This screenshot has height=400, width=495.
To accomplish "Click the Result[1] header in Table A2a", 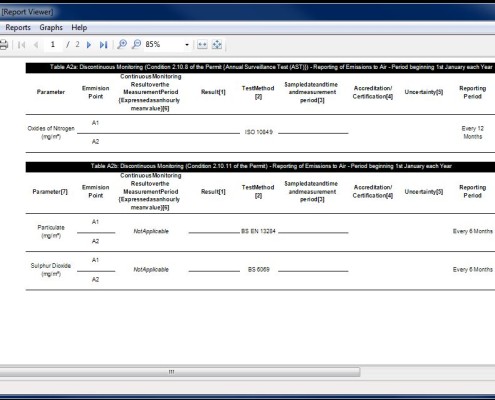I will click(x=213, y=92).
